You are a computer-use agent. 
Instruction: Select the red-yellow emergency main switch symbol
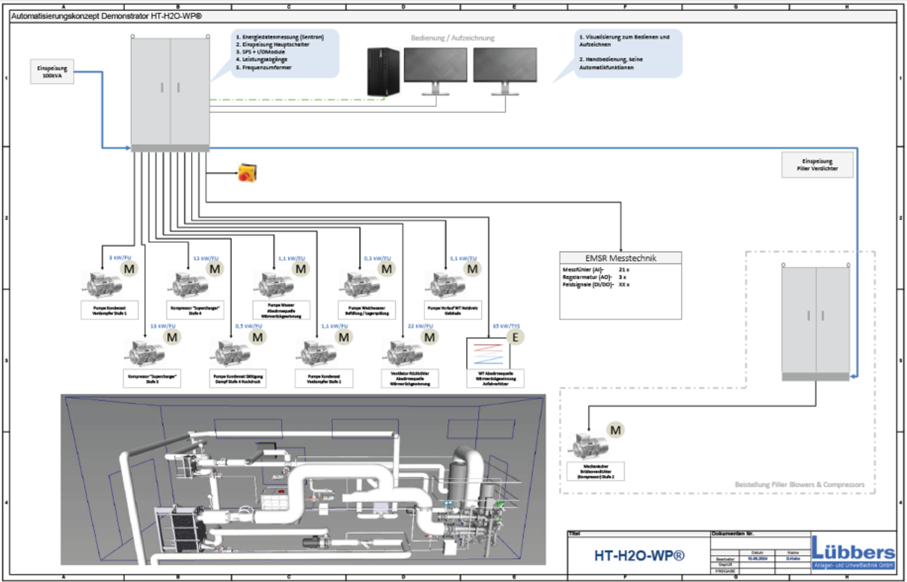coord(243,173)
